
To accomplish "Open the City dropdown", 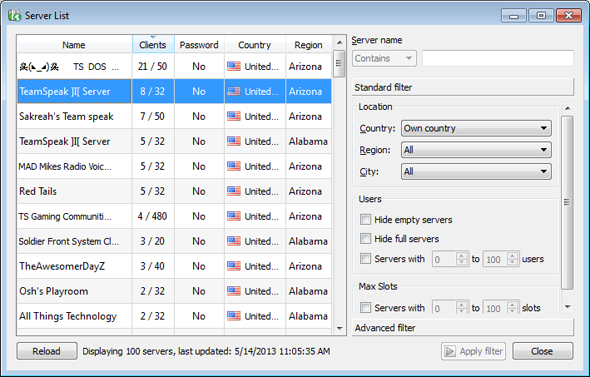I will (x=476, y=172).
